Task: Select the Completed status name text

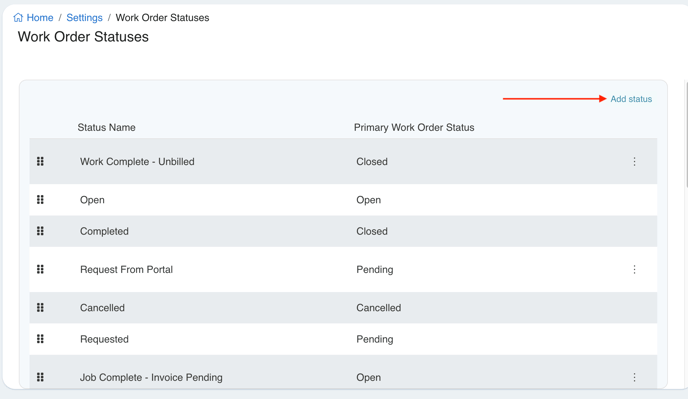Action: tap(104, 231)
